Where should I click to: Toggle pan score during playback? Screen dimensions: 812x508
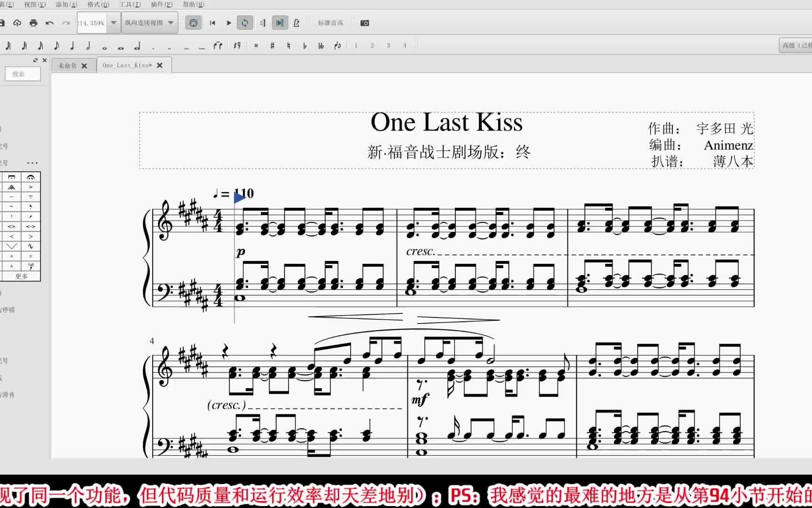[x=280, y=23]
